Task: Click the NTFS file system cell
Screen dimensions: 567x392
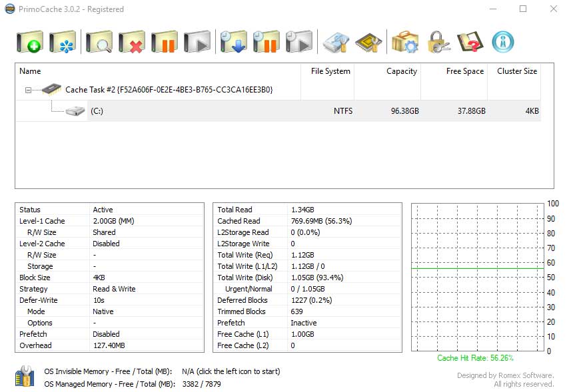Action: tap(343, 111)
